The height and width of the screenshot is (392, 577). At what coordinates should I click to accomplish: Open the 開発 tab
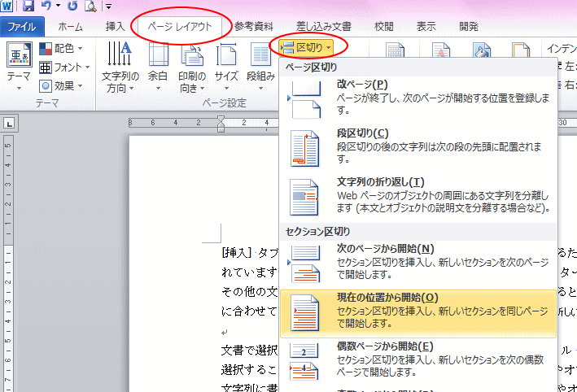tap(469, 27)
